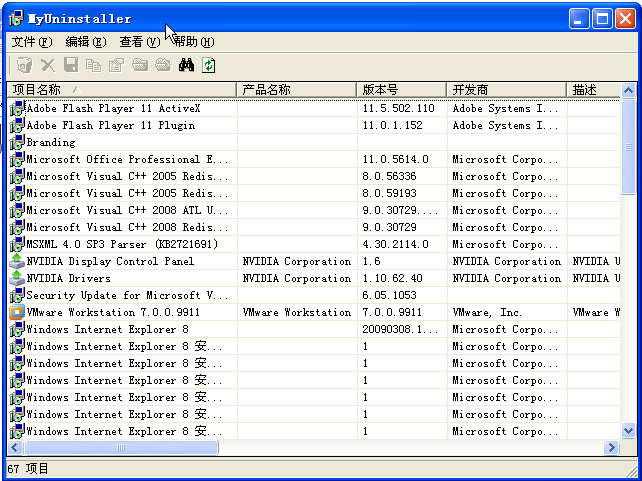Select Microsoft Visual C++ 2008 Redis... entry
The width and height of the screenshot is (642, 481).
click(127, 227)
